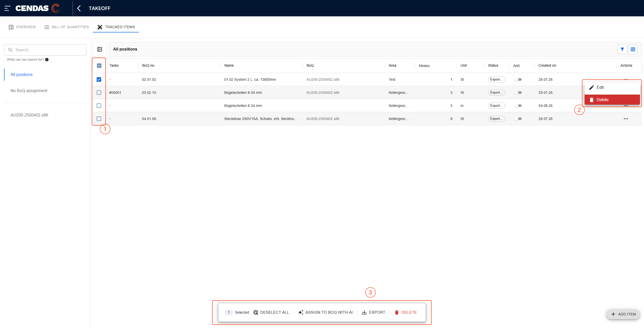Screen dimensions: 644x328
Task: Click BoQ number 04.01.06.
Action: click(149, 119)
